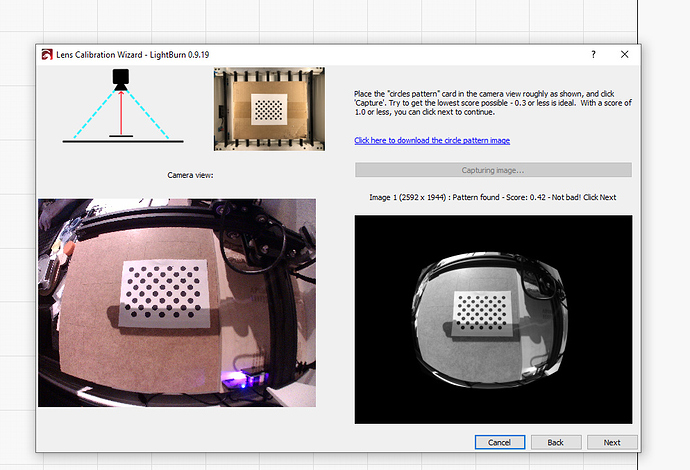Image resolution: width=690 pixels, height=470 pixels.
Task: Click the greyed Capturing image button
Action: tap(493, 170)
